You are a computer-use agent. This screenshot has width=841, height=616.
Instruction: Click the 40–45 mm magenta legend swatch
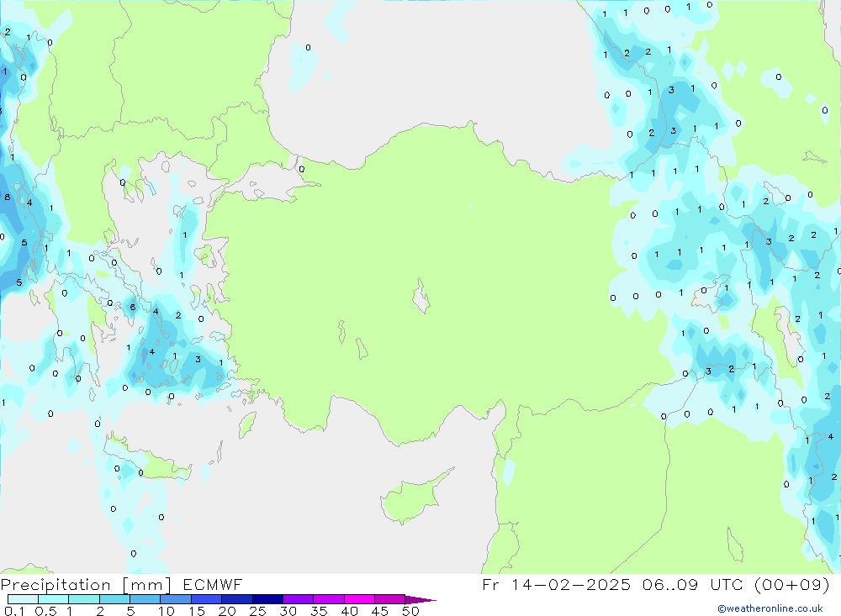click(359, 599)
